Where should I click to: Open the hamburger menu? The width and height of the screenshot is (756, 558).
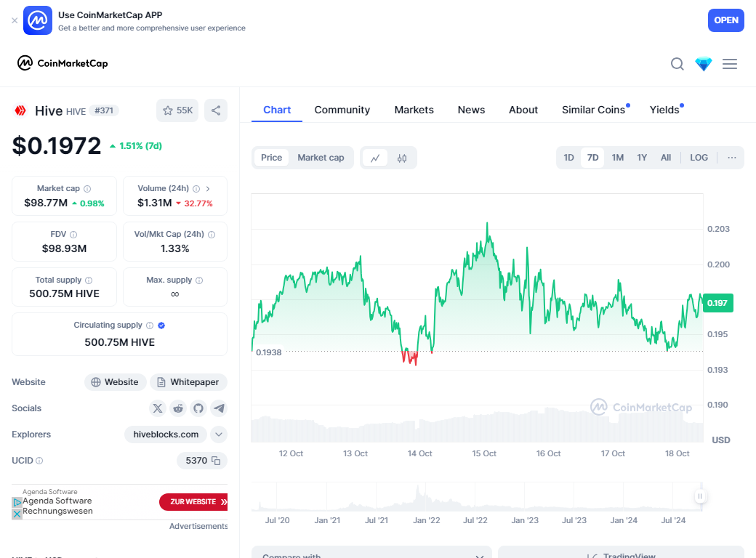(x=730, y=64)
